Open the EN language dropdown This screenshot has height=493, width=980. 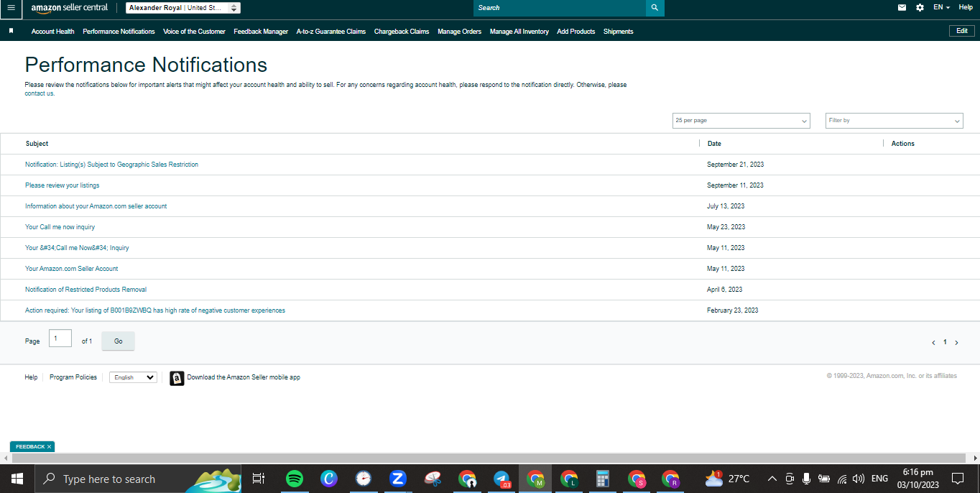(941, 7)
